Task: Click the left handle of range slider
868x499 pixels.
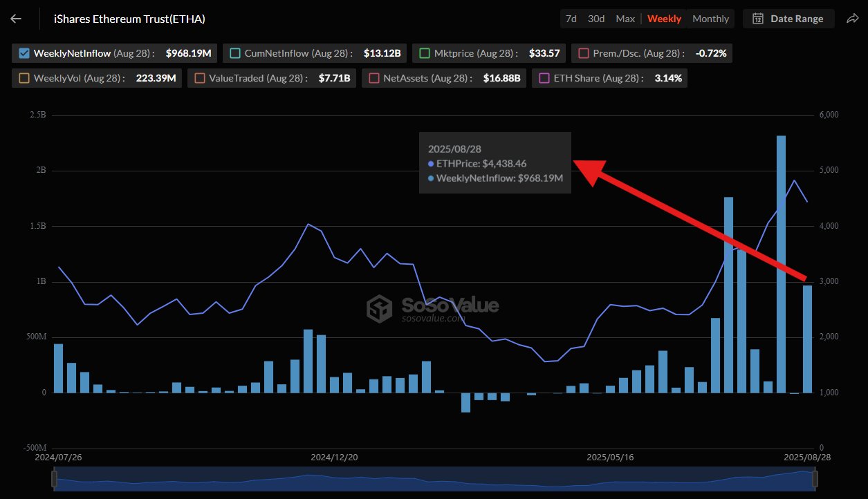Action: click(55, 478)
